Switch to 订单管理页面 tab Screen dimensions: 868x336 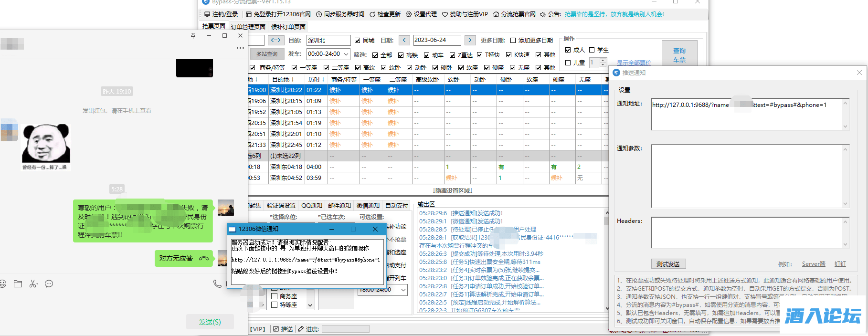248,27
